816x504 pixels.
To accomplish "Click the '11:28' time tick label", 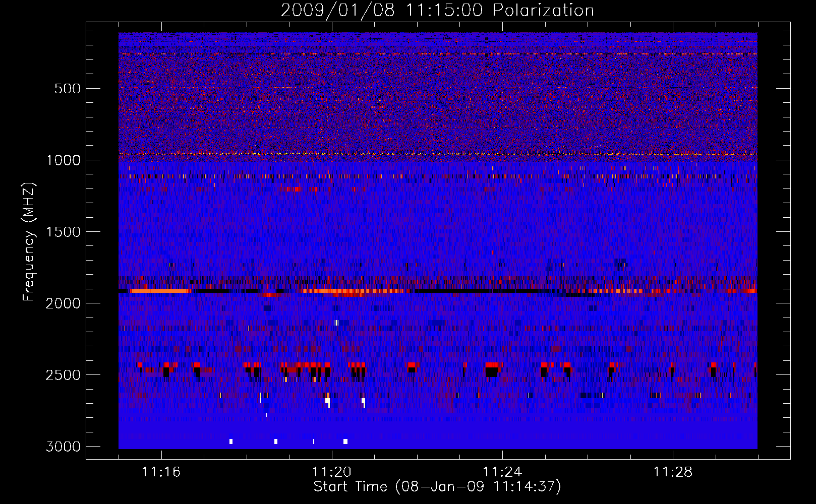I will [x=673, y=472].
